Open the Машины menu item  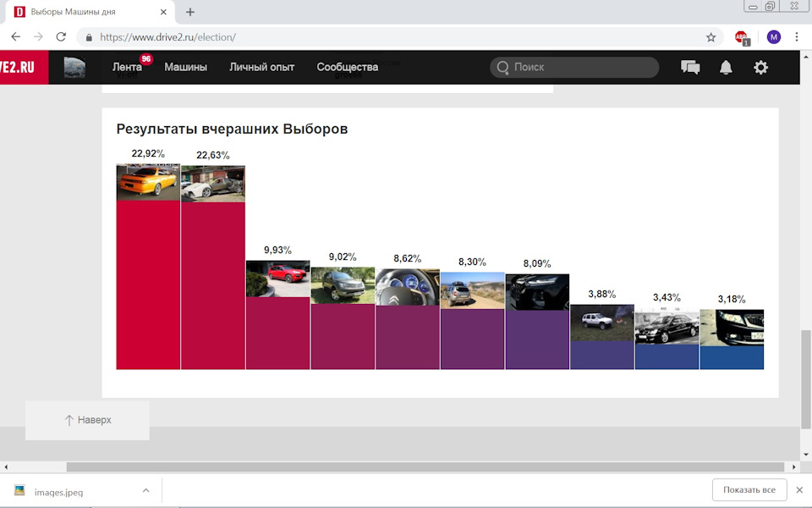(x=185, y=67)
